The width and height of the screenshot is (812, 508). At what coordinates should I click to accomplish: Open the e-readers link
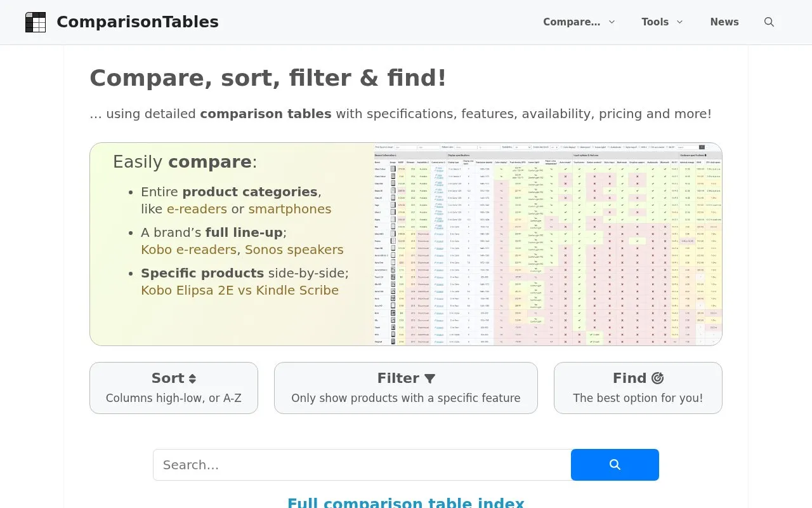click(197, 209)
